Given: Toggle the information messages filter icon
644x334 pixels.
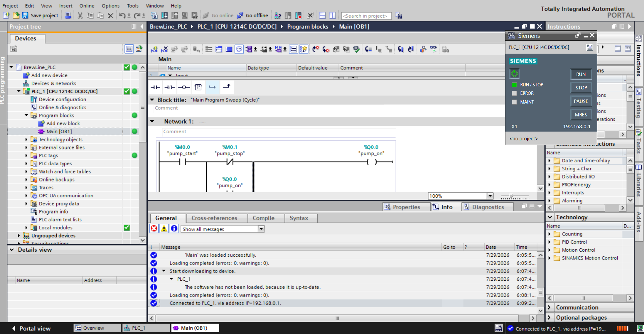Looking at the screenshot, I should 174,229.
